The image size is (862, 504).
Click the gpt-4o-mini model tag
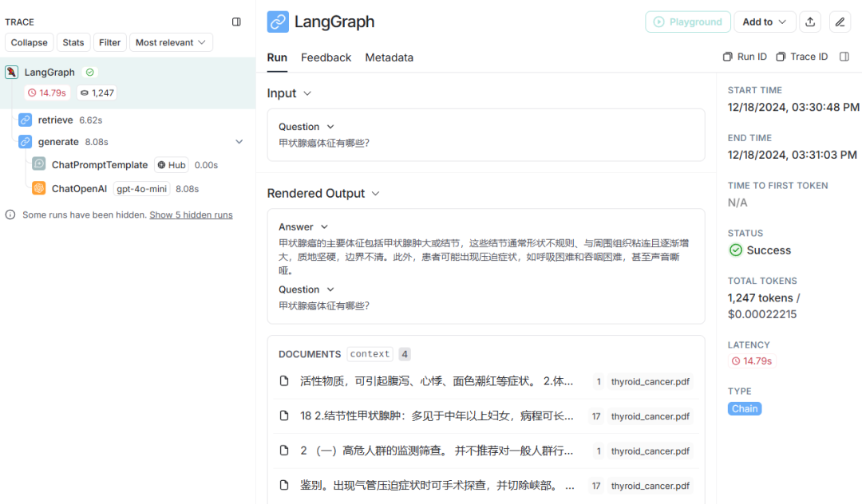point(142,189)
